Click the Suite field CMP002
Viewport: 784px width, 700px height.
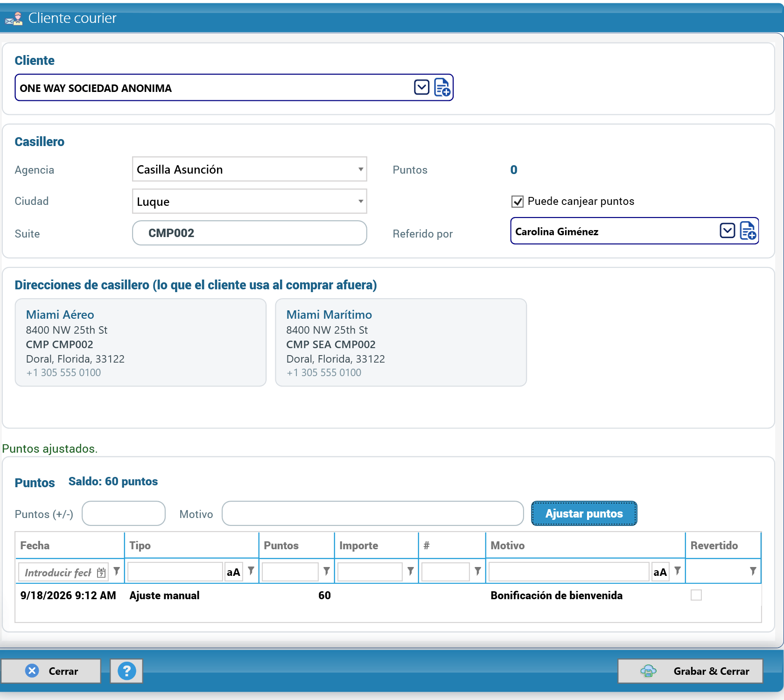coord(250,233)
